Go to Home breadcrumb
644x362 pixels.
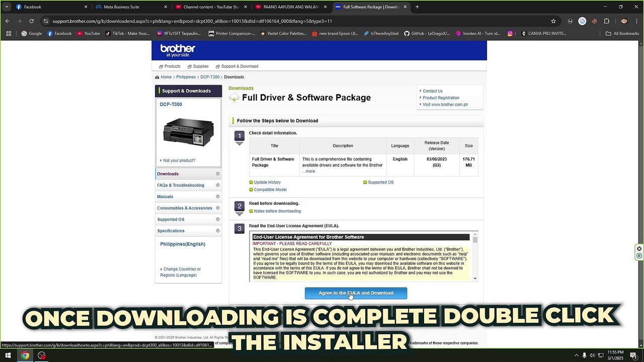166,77
